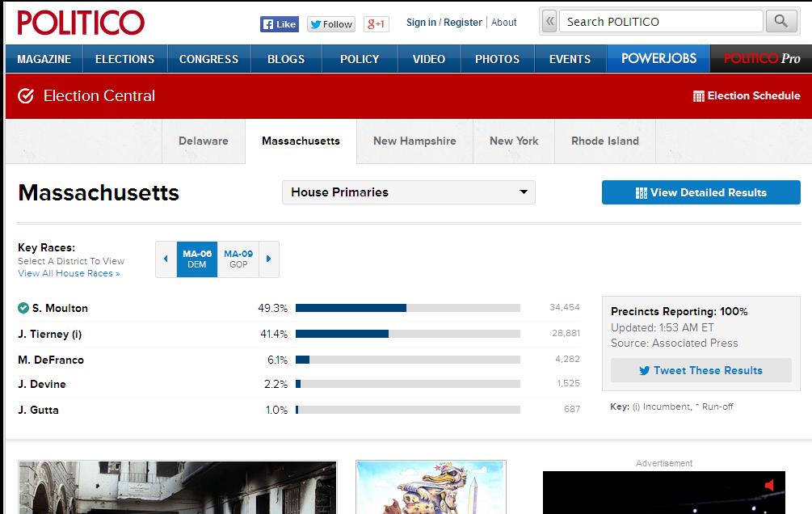Click Tweet These Results button

click(701, 371)
